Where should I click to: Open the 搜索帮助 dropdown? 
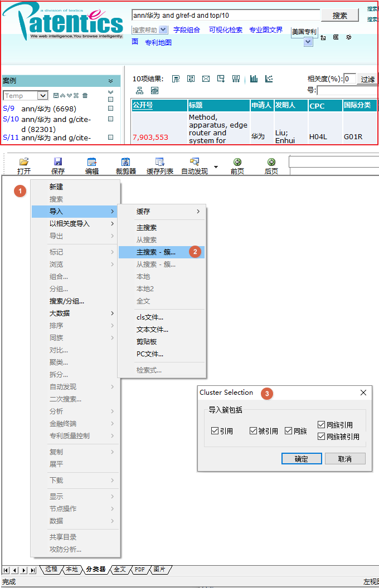[163, 30]
